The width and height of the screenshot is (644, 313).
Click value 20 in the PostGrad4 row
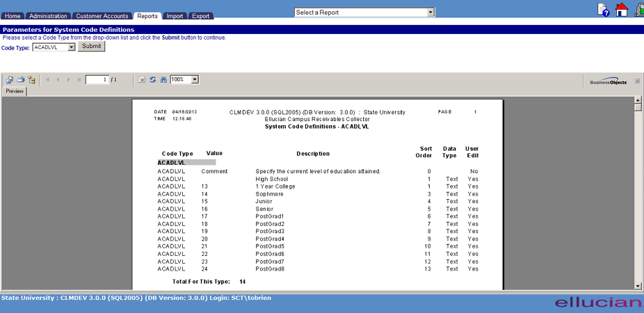(204, 239)
